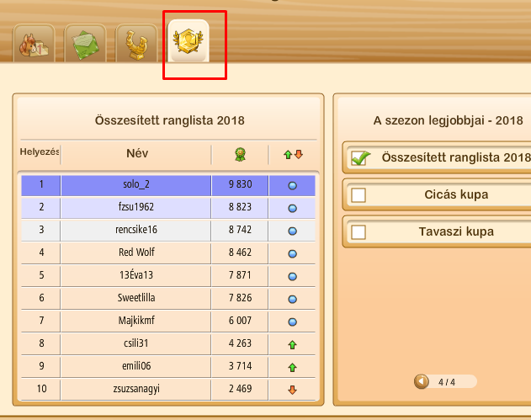Select player Red Wolf in the ranking
Viewport: 531px width, 420px height.
(136, 253)
